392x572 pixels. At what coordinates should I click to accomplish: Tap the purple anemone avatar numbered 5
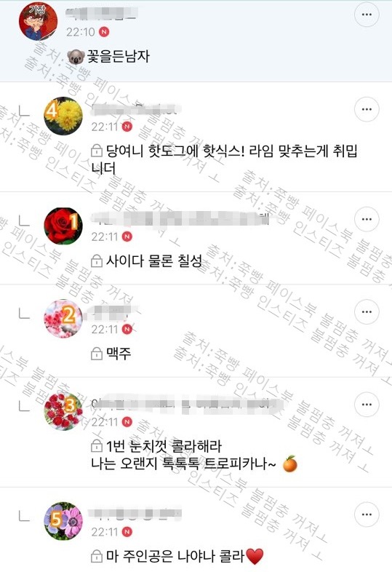coord(63,521)
